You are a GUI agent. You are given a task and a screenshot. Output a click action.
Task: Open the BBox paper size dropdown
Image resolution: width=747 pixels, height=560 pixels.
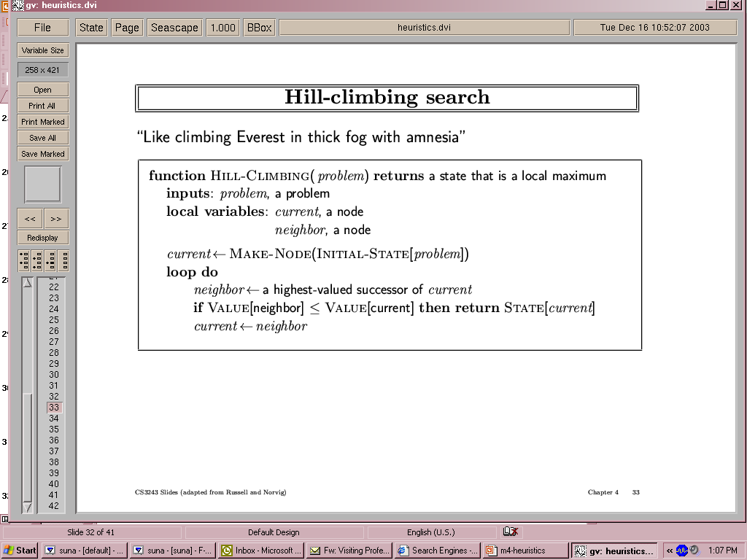coord(259,28)
